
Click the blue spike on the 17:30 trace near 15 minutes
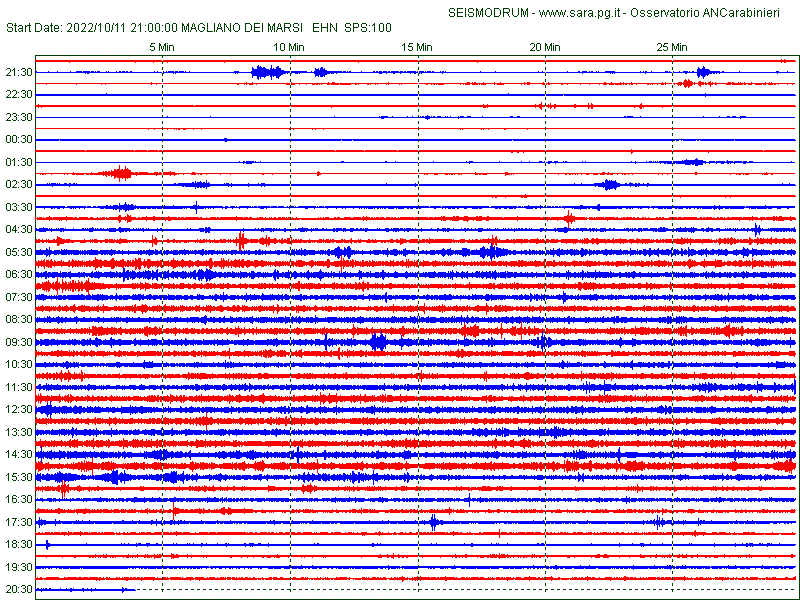click(x=434, y=522)
